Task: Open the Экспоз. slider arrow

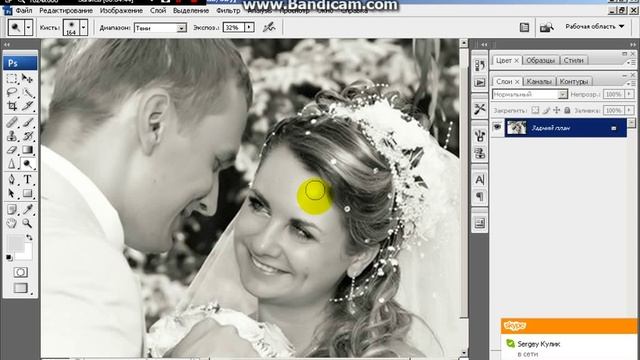Action: point(249,27)
